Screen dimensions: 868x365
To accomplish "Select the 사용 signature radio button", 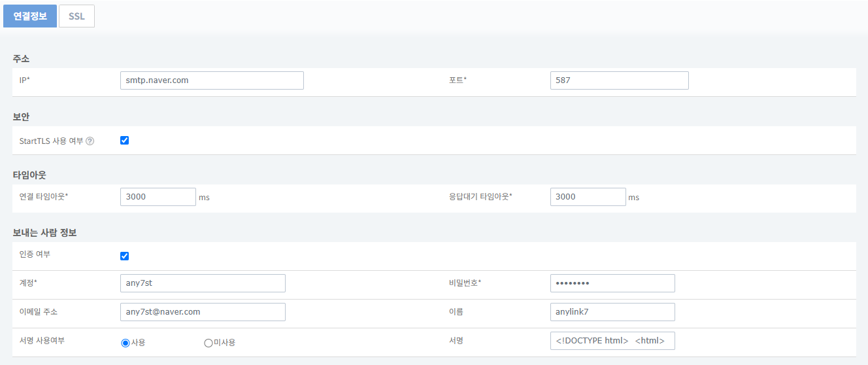I will [x=125, y=342].
